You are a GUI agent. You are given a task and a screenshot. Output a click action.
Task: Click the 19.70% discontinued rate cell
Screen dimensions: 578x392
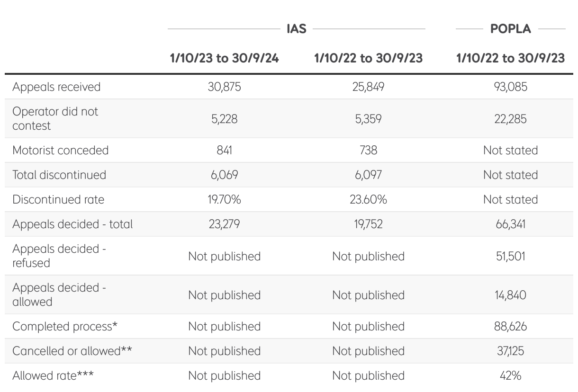224,200
